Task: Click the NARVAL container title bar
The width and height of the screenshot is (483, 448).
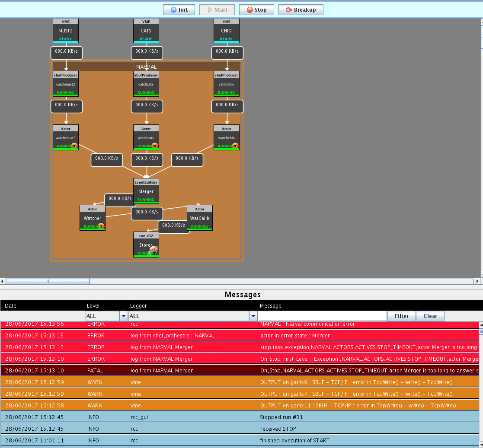Action: pyautogui.click(x=147, y=67)
